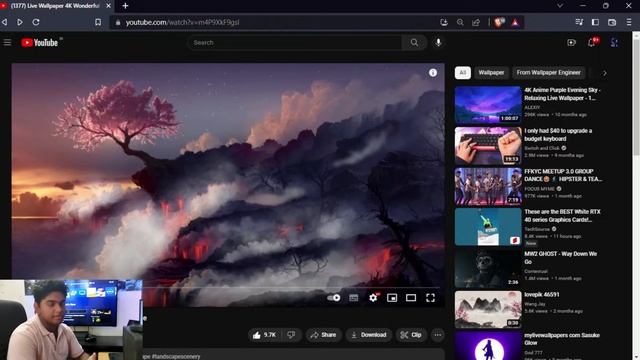
Task: Select the All filter chip
Action: (x=462, y=73)
